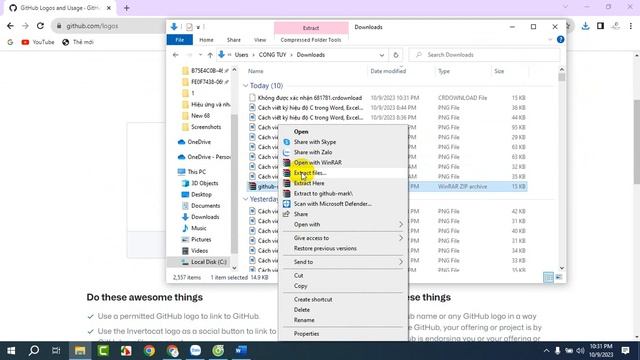
Task: Open Videos folder in sidebar
Action: coord(199,251)
